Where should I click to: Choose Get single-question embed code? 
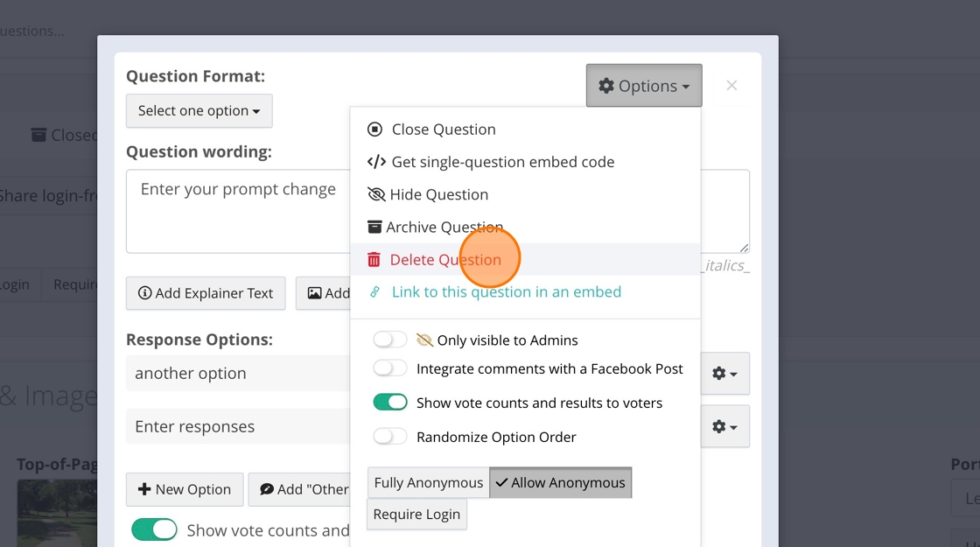click(502, 162)
